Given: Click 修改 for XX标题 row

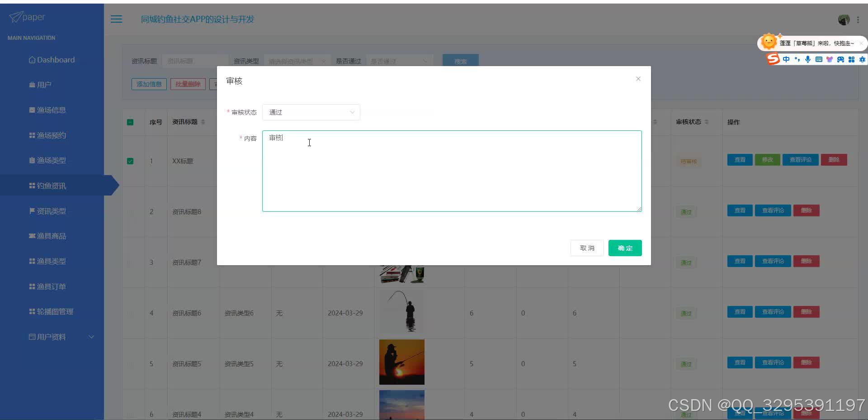Looking at the screenshot, I should [x=767, y=160].
